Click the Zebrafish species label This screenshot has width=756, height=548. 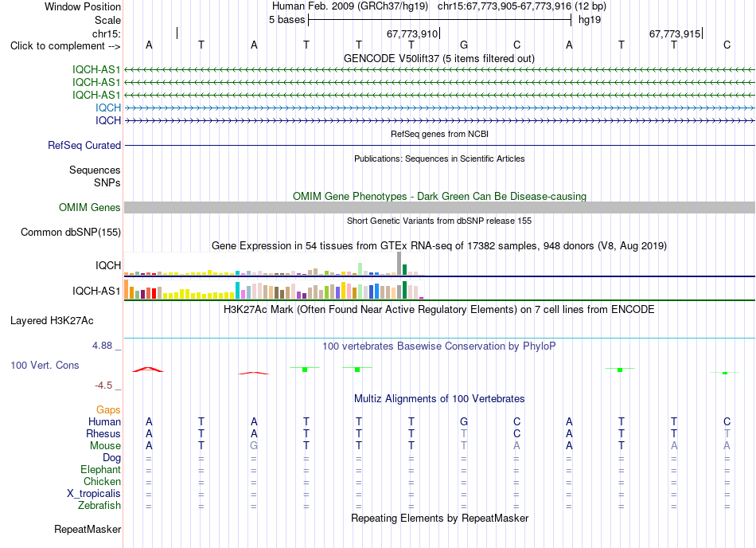[x=99, y=506]
